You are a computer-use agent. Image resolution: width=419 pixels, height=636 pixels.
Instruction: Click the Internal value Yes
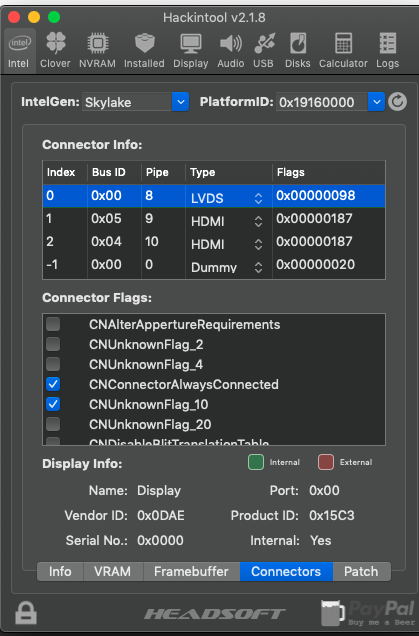[x=320, y=540]
